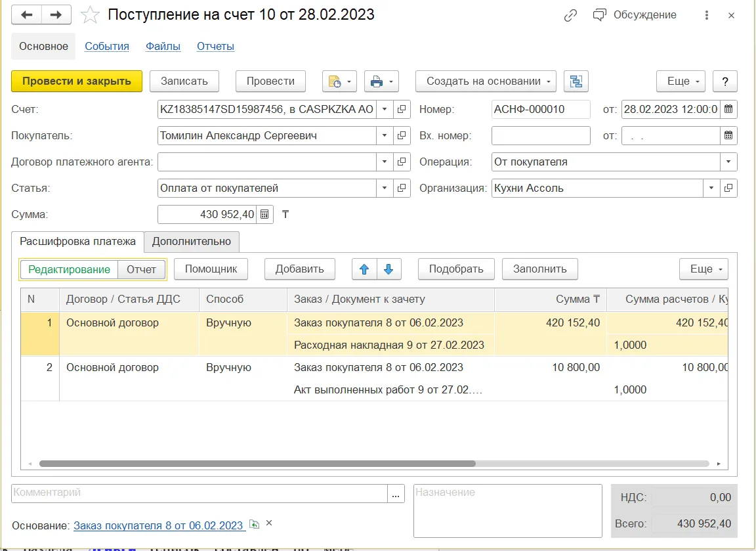Open the Файлы tab
756x551 pixels.
[163, 47]
